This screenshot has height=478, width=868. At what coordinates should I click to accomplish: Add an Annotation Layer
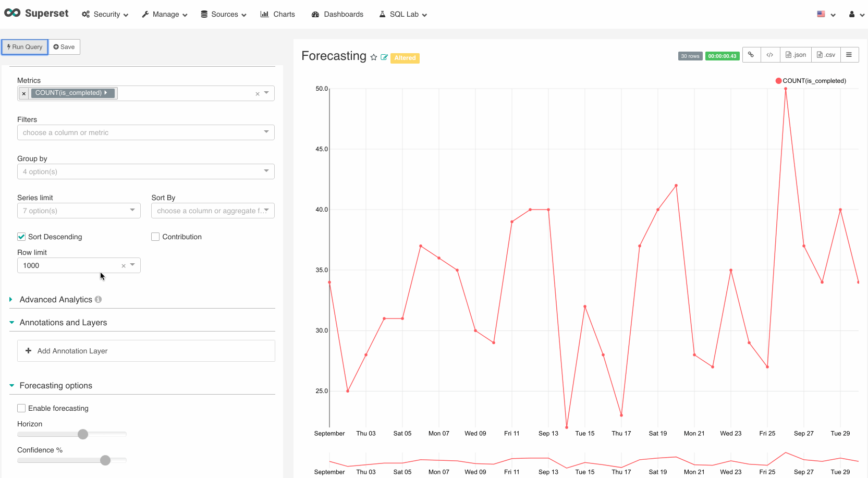[146, 350]
